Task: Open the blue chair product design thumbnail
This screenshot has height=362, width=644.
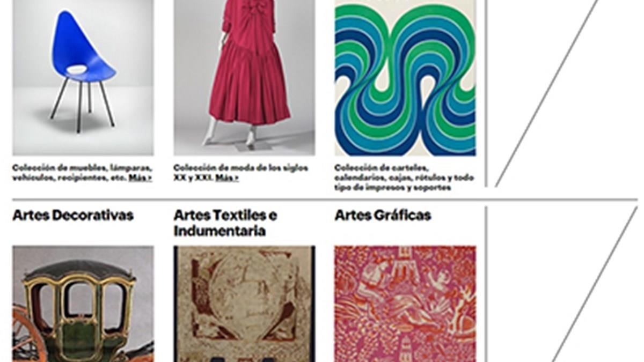Action: coord(83,78)
